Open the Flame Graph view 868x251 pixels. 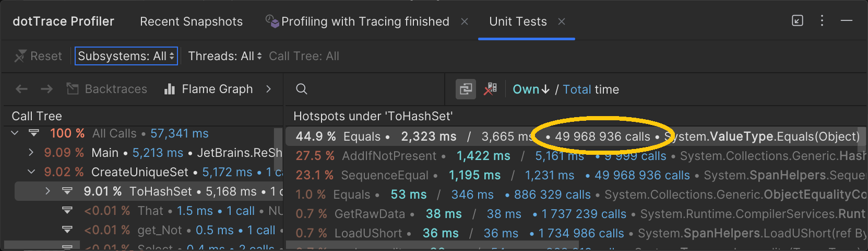(x=209, y=89)
